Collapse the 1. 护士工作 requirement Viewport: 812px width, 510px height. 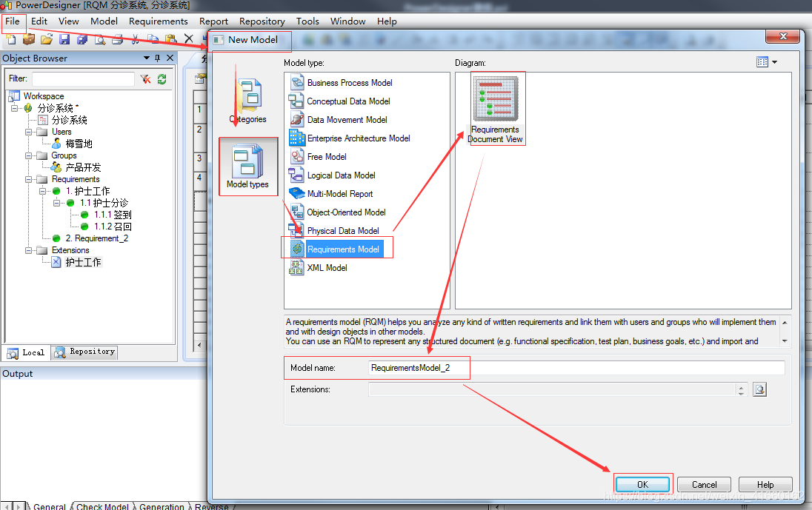(43, 192)
